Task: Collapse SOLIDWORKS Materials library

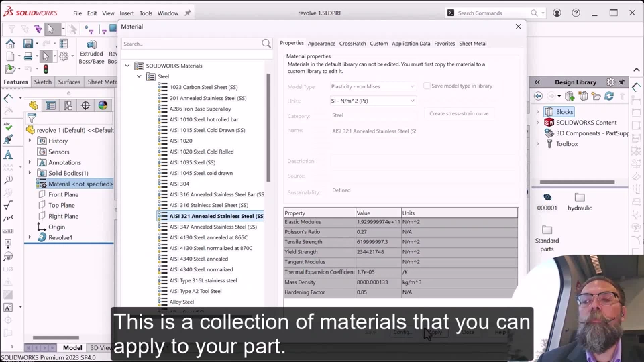Action: tap(127, 66)
